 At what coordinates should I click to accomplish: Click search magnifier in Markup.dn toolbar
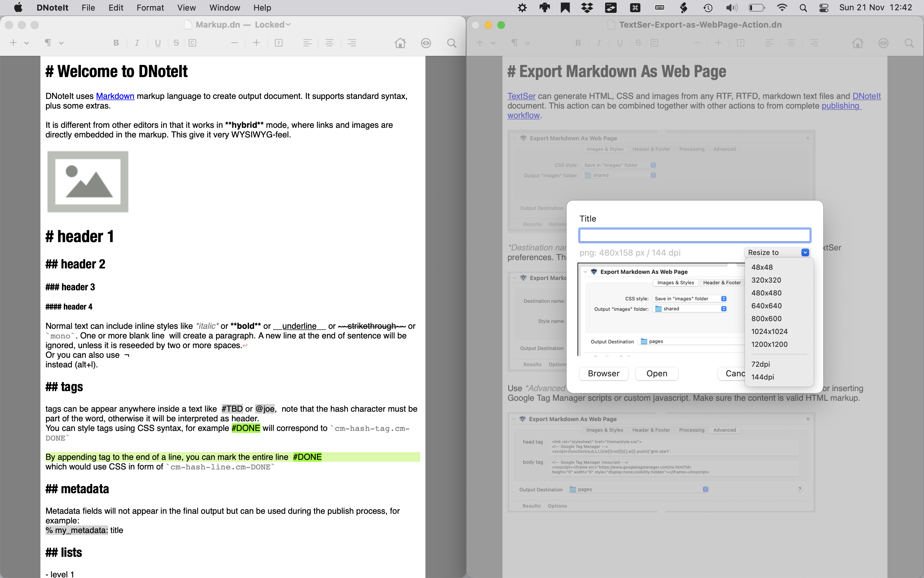(x=452, y=43)
